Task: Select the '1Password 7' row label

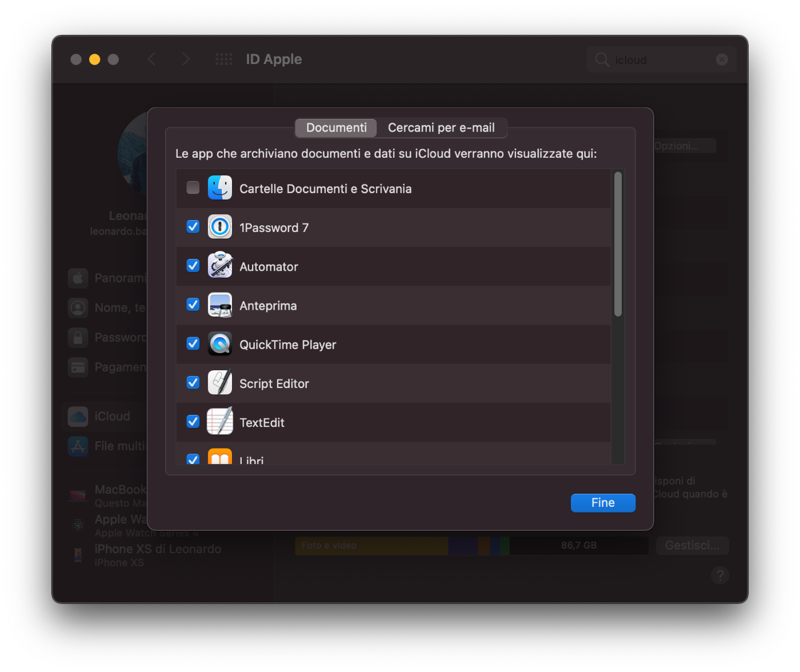Action: pyautogui.click(x=274, y=228)
